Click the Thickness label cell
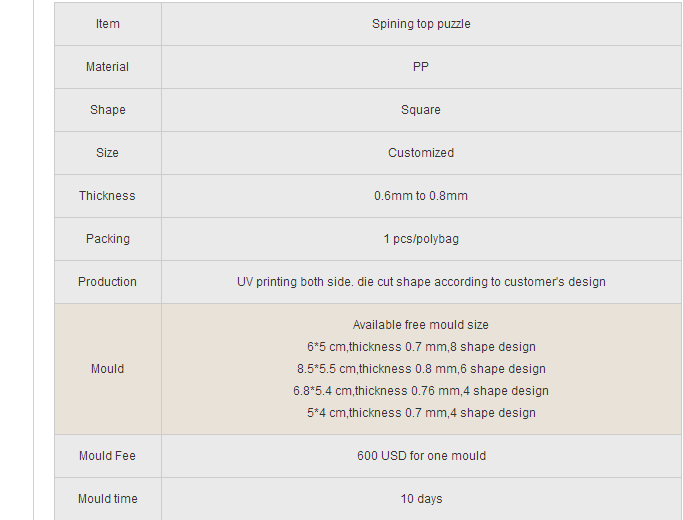The height and width of the screenshot is (520, 683). point(108,196)
